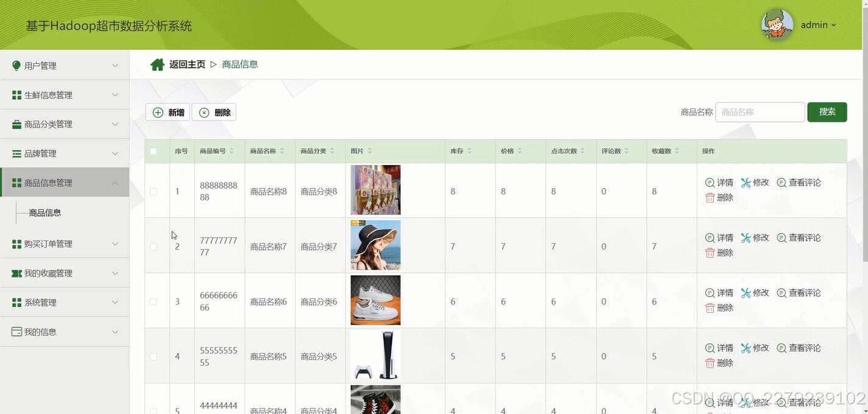
Task: Expand the 我的收藏管理 sidebar chevron
Action: pos(115,273)
